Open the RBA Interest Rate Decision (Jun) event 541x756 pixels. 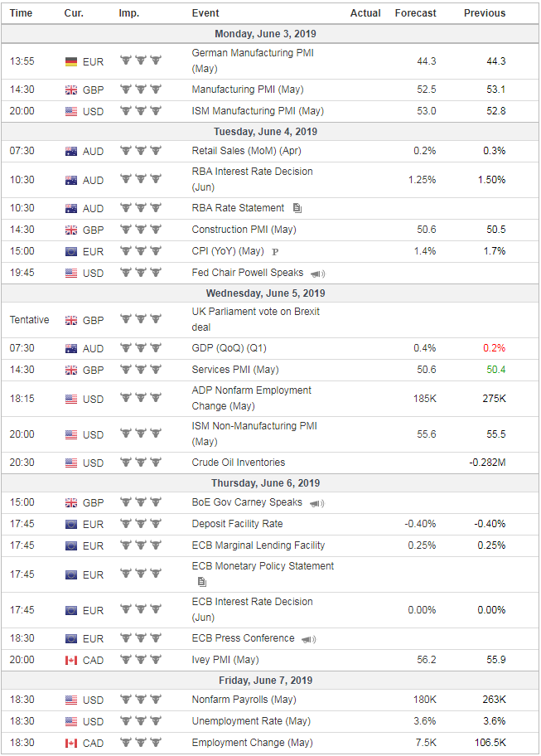pyautogui.click(x=252, y=179)
